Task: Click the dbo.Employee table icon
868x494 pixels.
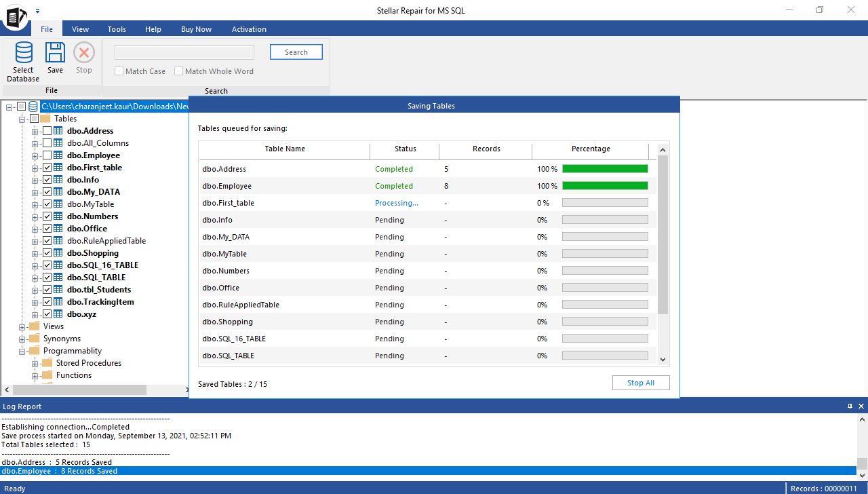Action: [58, 155]
